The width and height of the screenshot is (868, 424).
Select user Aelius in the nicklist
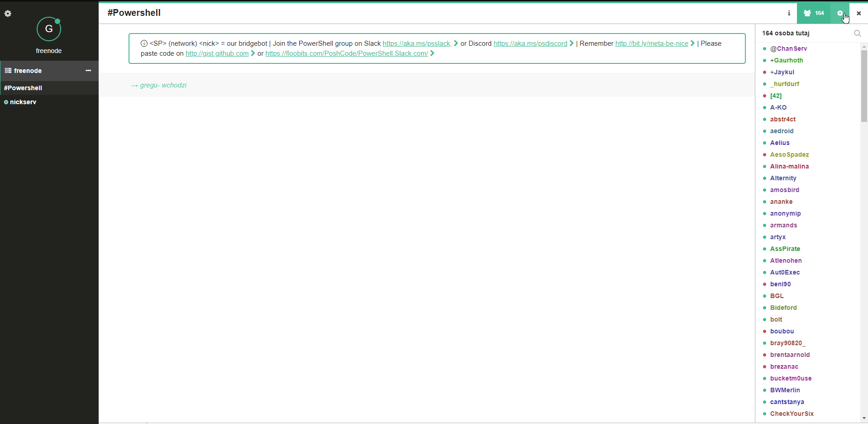tap(780, 143)
